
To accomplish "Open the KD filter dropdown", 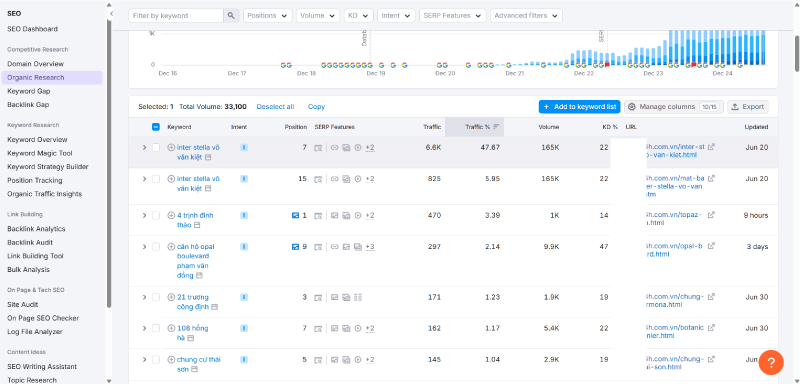I will pyautogui.click(x=359, y=16).
